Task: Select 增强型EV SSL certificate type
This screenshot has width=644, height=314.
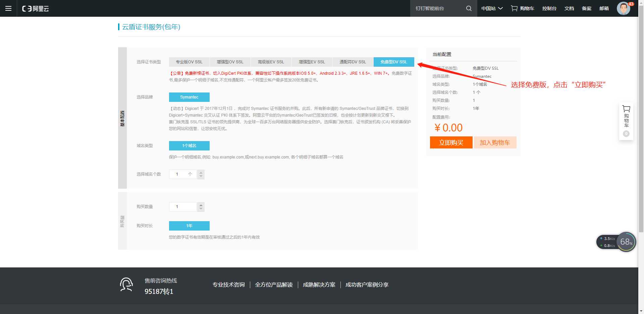Action: coord(312,62)
